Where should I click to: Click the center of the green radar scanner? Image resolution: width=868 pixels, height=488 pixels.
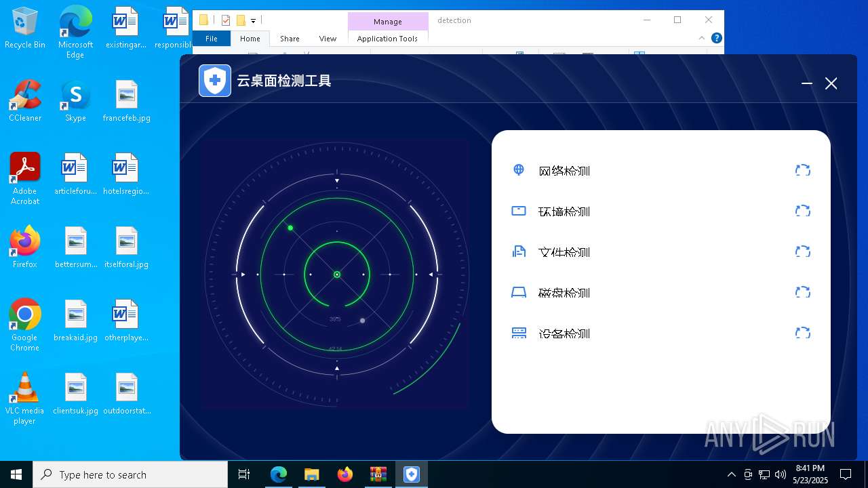(x=337, y=274)
